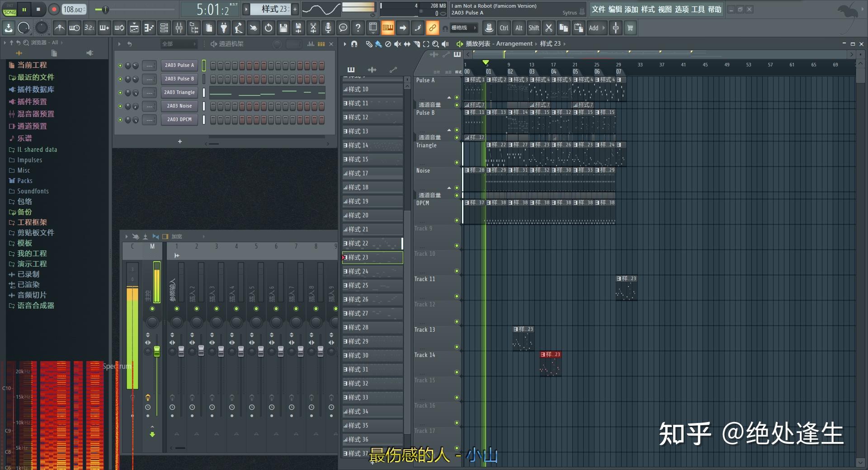Enable the snap magnet in playlist toolbar
The image size is (868, 470).
(x=354, y=44)
